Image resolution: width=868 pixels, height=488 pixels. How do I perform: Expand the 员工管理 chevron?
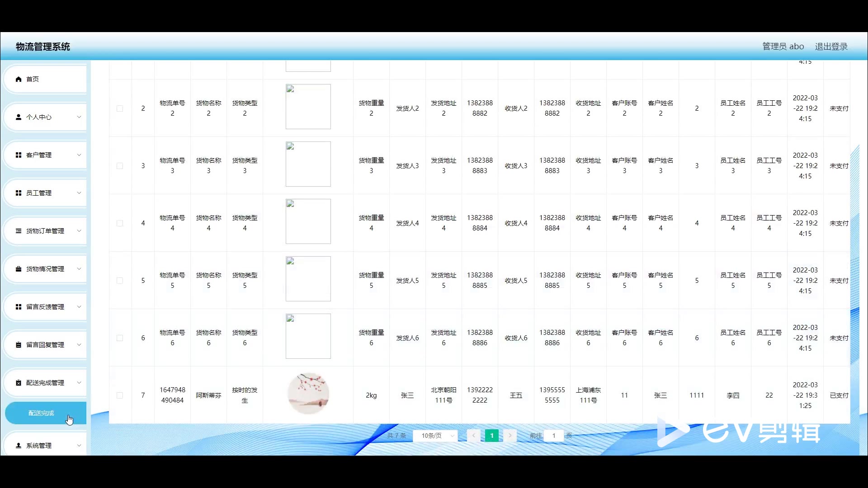(x=79, y=193)
